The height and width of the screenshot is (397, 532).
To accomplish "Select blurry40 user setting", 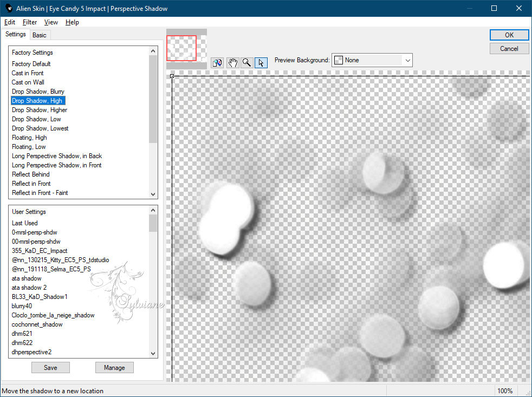I will (x=22, y=305).
